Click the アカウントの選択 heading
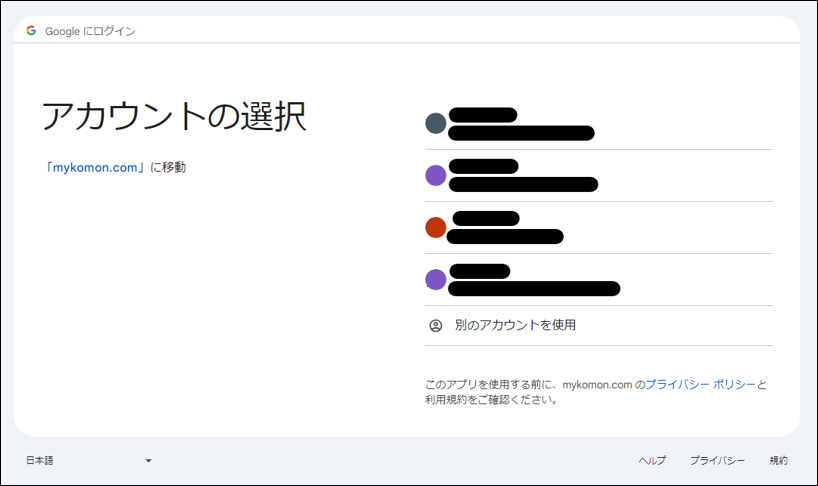The height and width of the screenshot is (486, 818). pos(174,117)
